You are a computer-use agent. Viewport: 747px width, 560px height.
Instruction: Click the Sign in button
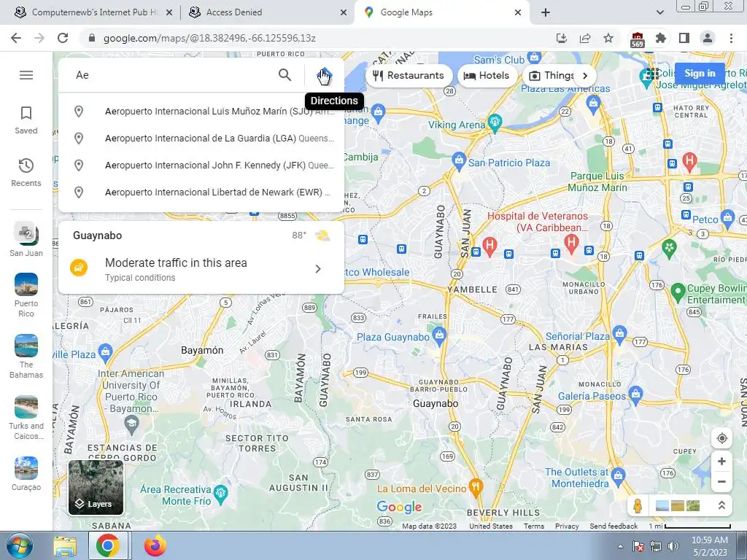pos(700,74)
